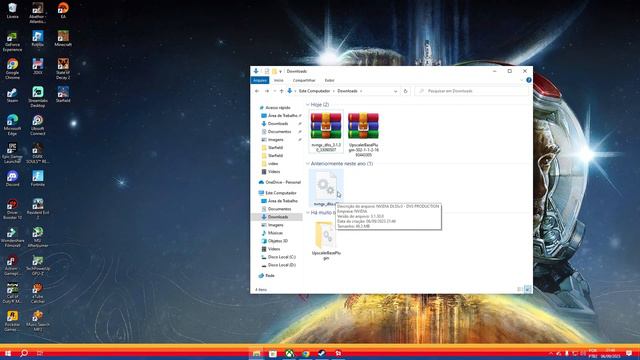Select the Starfield game desktop shortcut

pyautogui.click(x=63, y=95)
